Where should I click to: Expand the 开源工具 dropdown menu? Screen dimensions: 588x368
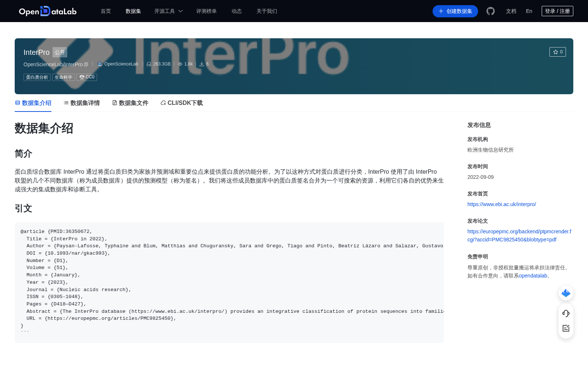point(168,11)
